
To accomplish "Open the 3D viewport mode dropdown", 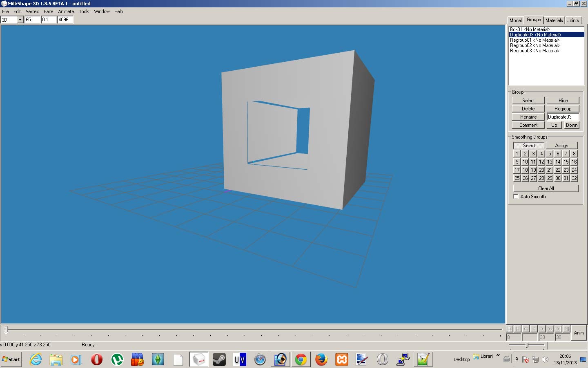I will click(x=20, y=20).
